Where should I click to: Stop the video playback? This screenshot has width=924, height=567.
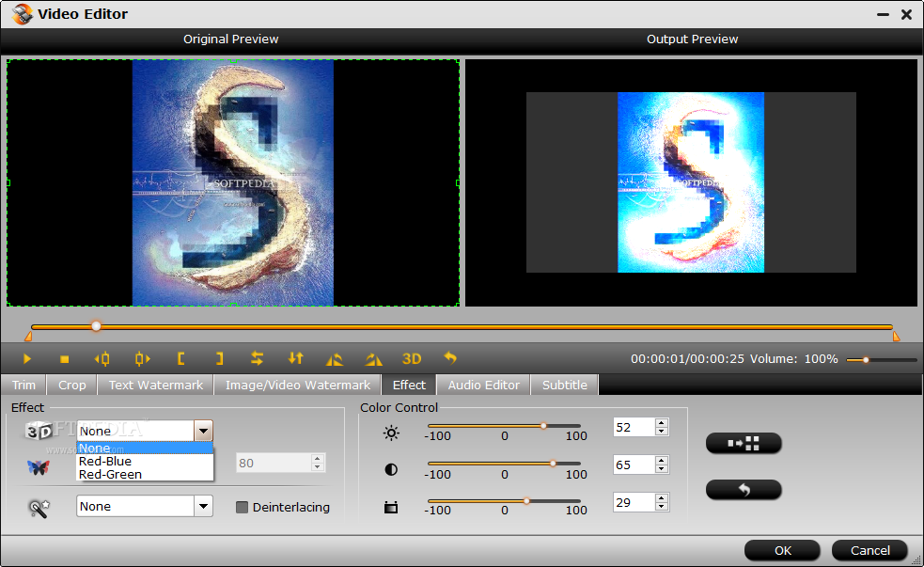point(65,359)
